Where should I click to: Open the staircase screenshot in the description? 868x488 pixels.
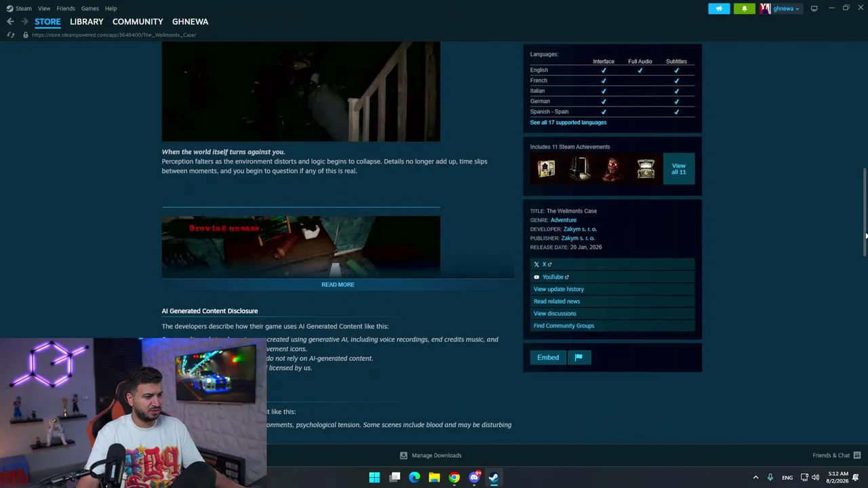pyautogui.click(x=301, y=92)
